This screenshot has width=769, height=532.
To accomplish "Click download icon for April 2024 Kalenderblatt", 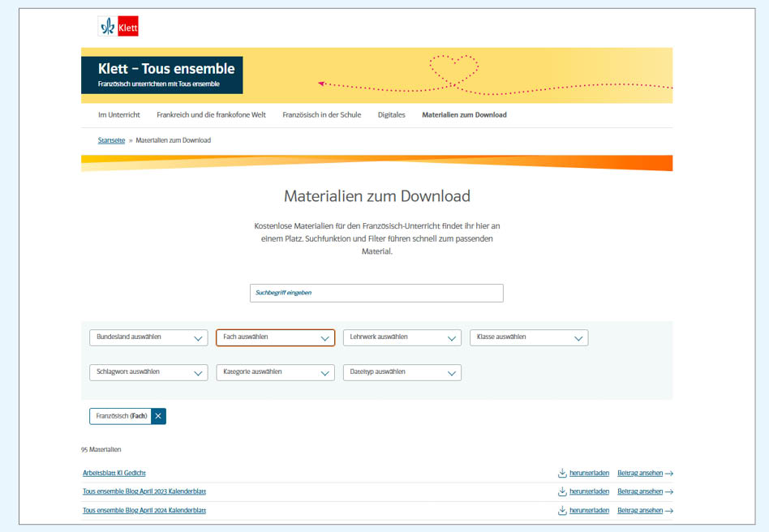I will click(562, 510).
